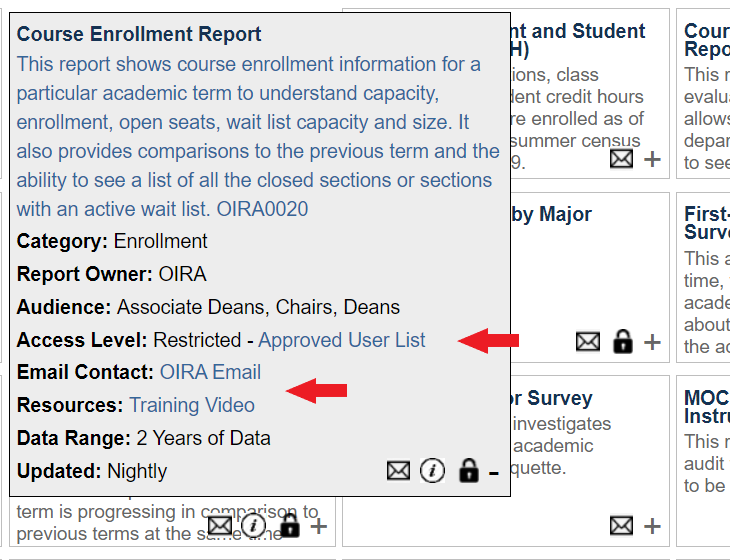Click the envelope icon on the Survey card

pyautogui.click(x=621, y=525)
